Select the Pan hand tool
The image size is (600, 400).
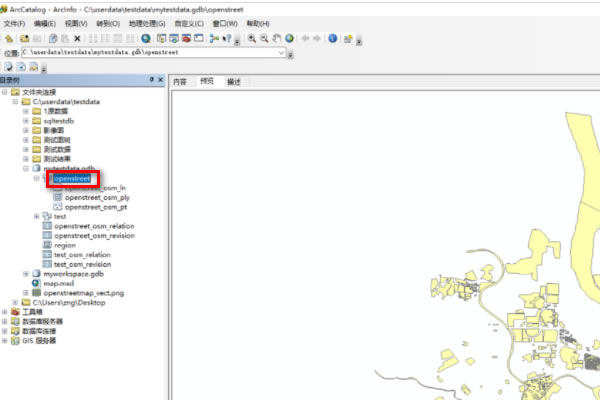277,38
